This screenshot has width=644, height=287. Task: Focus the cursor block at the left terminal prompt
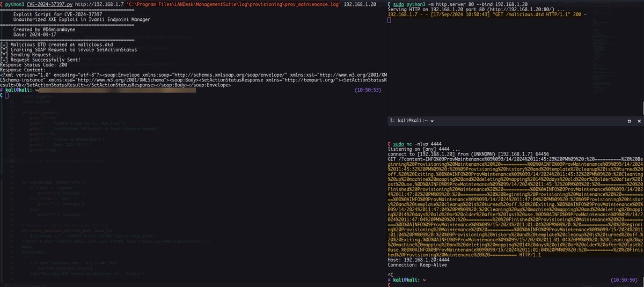pyautogui.click(x=6, y=95)
